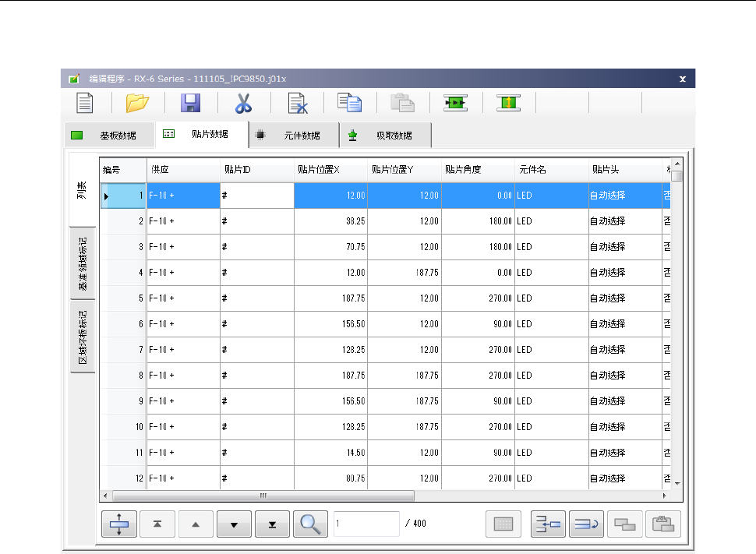Select 贴片头 cell in row 5
Image resolution: width=756 pixels, height=554 pixels.
624,298
